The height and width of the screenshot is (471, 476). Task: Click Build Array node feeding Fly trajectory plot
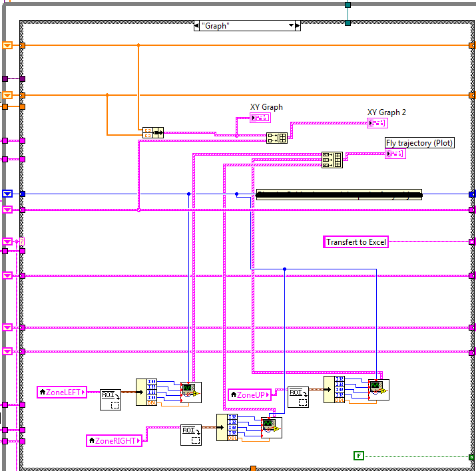(x=332, y=160)
